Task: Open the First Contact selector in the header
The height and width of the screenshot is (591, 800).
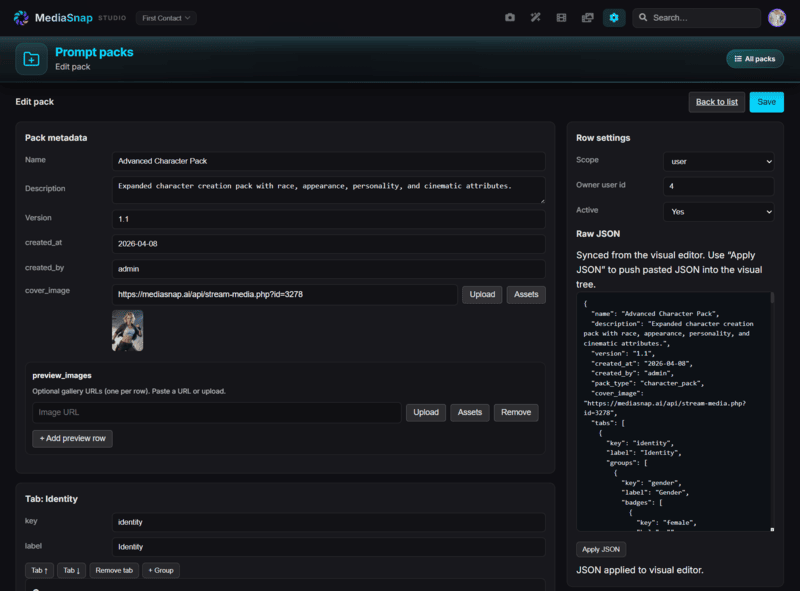Action: [166, 17]
